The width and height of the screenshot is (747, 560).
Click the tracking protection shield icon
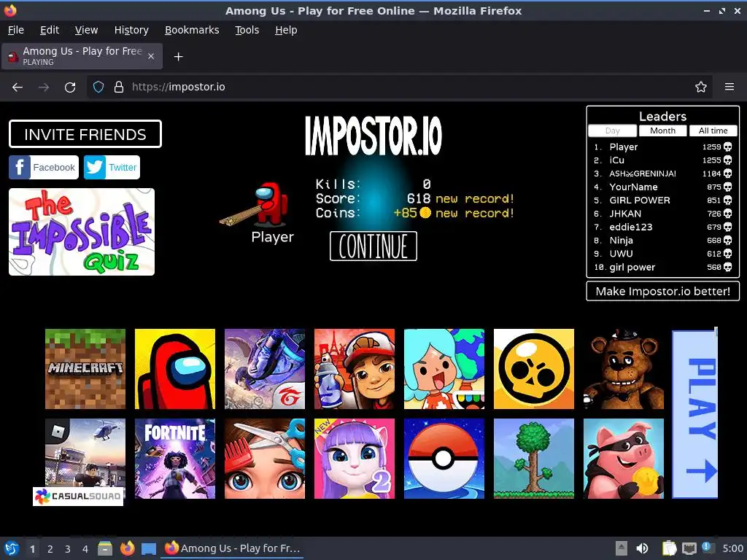point(98,87)
